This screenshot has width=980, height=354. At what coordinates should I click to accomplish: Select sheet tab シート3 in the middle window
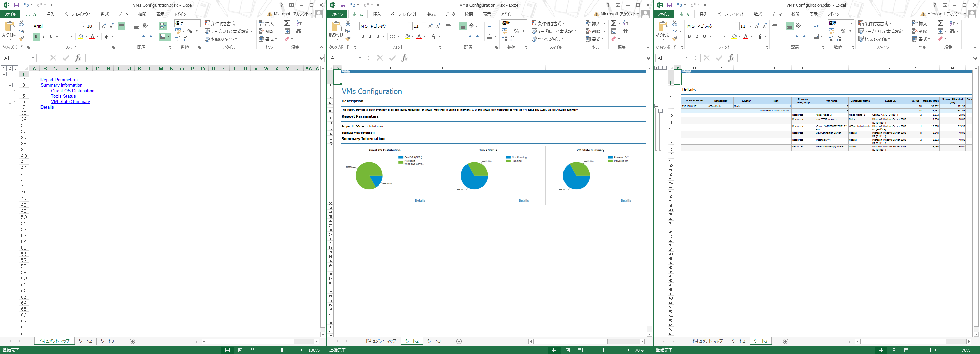tap(434, 341)
